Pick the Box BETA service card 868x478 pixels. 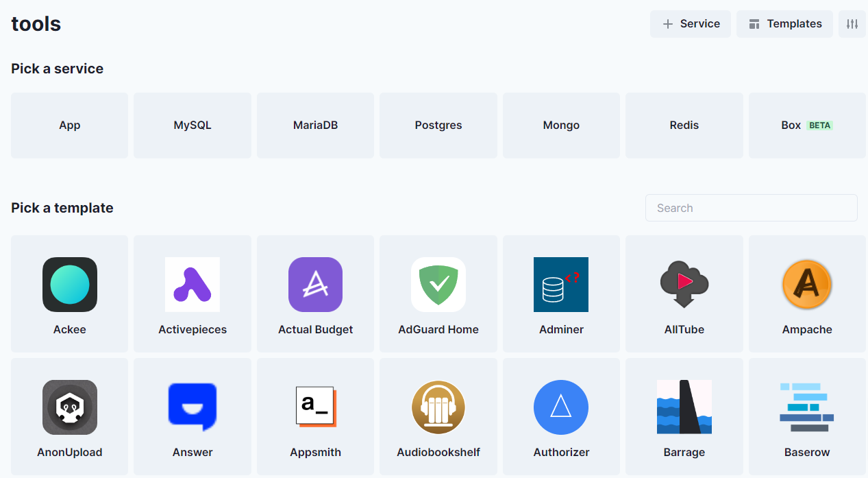(807, 126)
